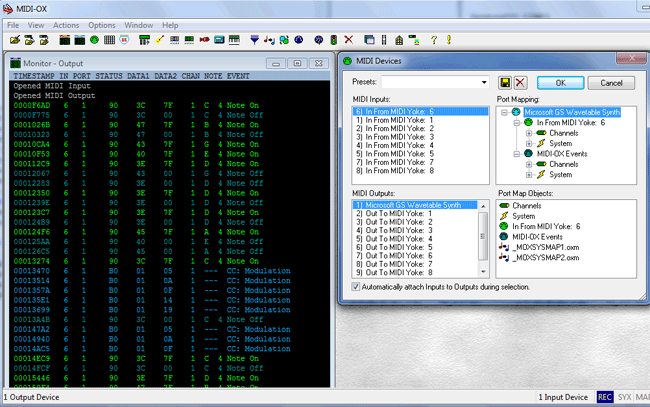The image size is (650, 407).
Task: Select output 7) Out To MIDI Yoke: 6
Action: coord(415,256)
